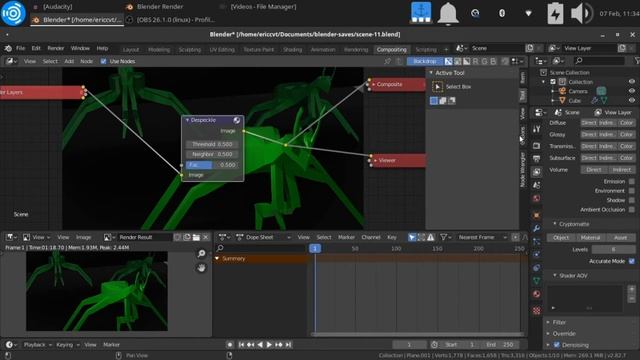This screenshot has width=640, height=360.
Task: Open the Render properties tab icon
Action: (x=537, y=146)
